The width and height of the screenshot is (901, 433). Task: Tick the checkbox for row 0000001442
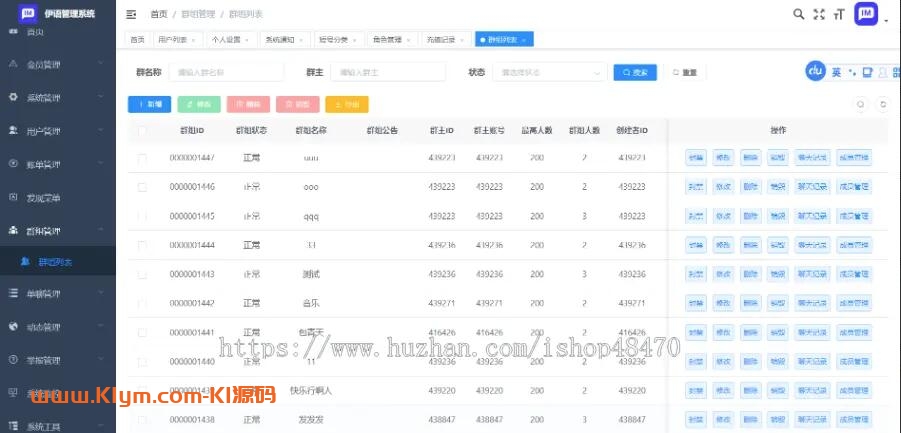point(142,303)
